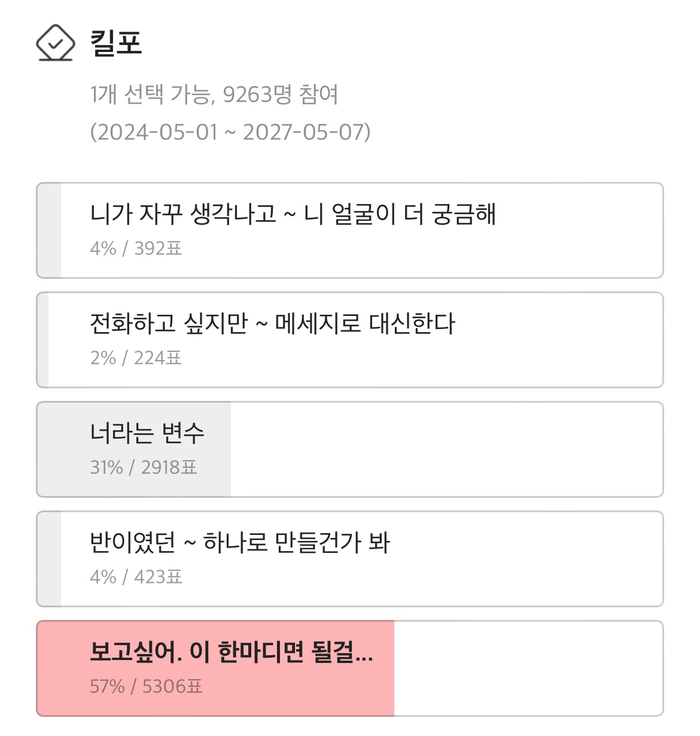Click the 2% / 224표 result text
The width and height of the screenshot is (700, 736).
point(136,358)
